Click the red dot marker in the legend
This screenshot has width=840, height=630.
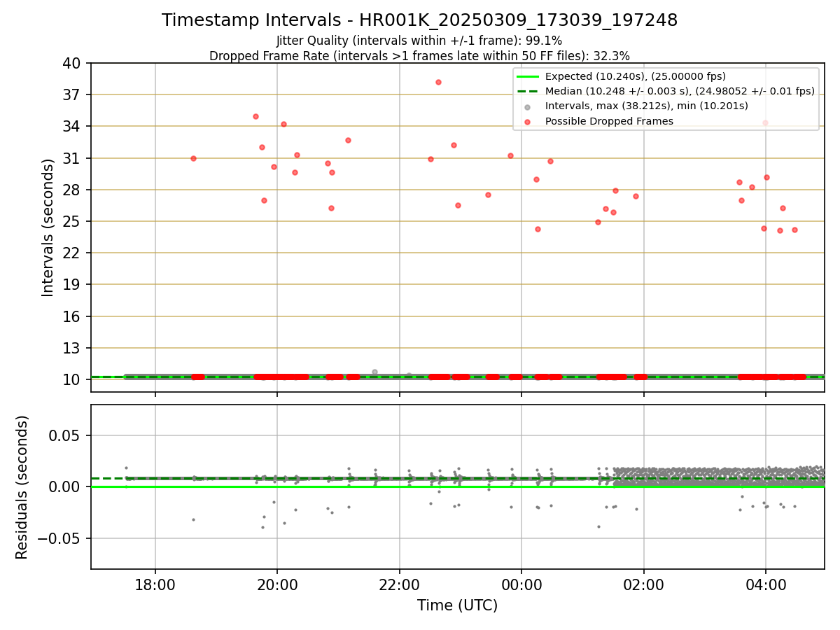coord(527,122)
